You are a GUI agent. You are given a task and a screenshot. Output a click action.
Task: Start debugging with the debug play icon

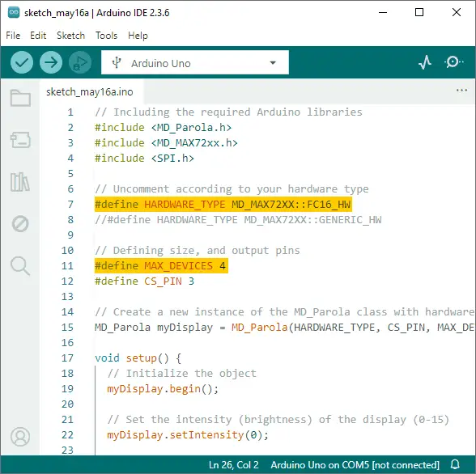pyautogui.click(x=80, y=62)
